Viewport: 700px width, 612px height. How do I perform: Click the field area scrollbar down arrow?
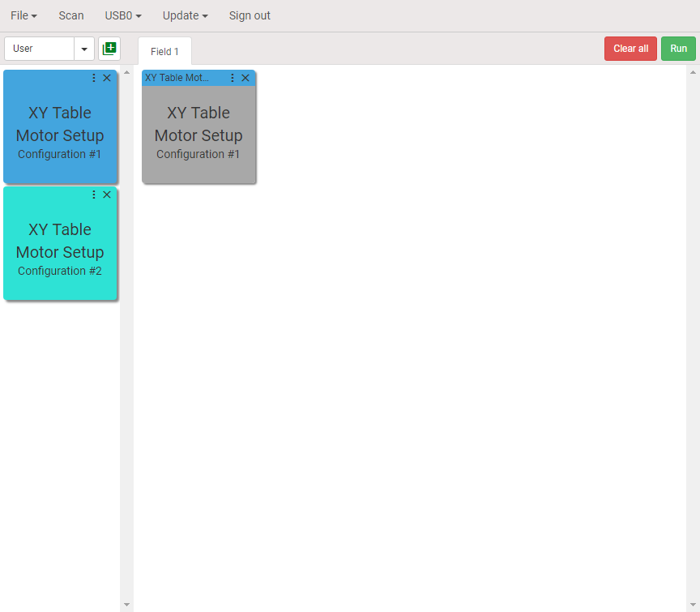[693, 605]
